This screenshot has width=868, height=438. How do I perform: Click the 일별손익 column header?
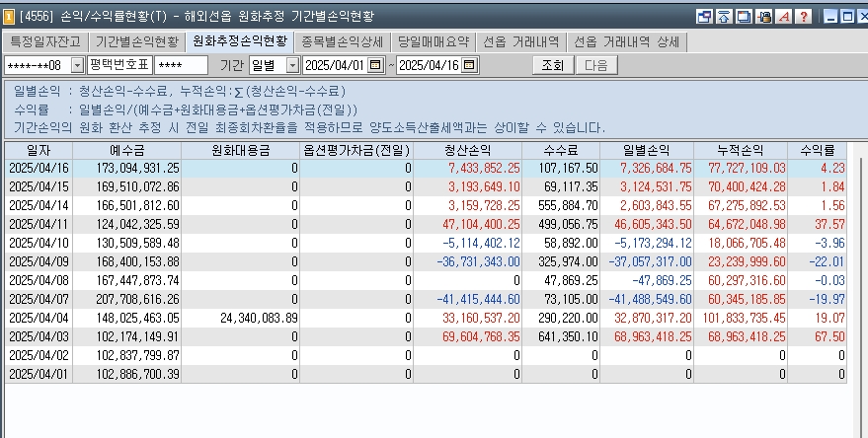coord(647,150)
